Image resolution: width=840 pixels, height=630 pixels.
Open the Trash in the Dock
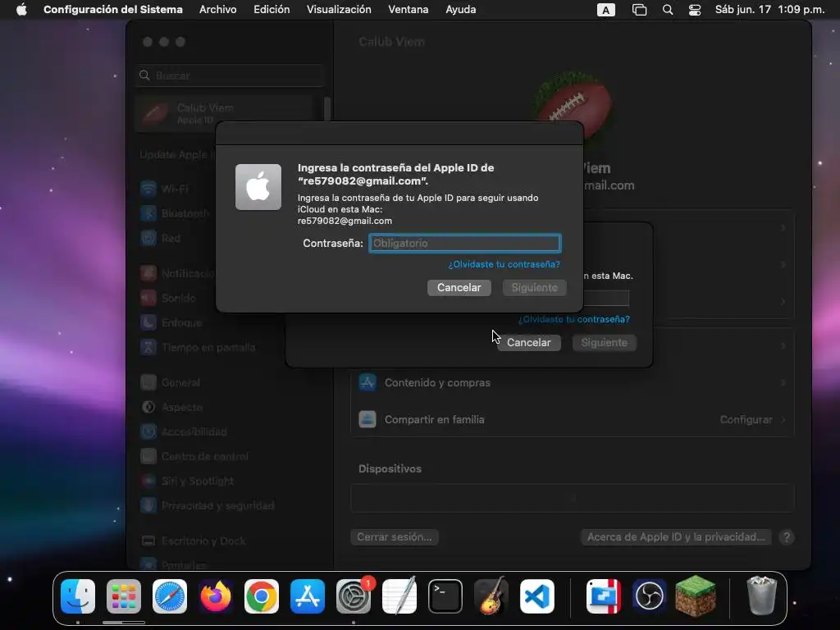[761, 596]
